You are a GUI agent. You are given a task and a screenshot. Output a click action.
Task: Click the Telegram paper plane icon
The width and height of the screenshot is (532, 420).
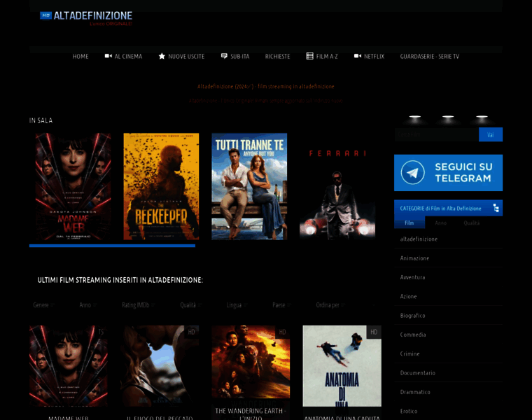[x=413, y=172]
